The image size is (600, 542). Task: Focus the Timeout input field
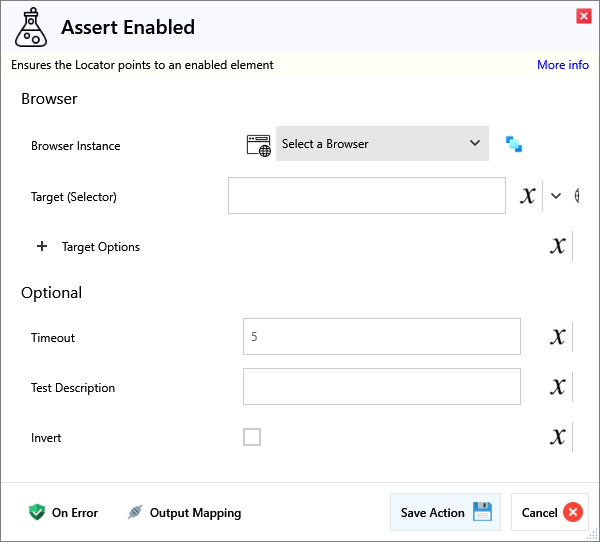click(381, 337)
